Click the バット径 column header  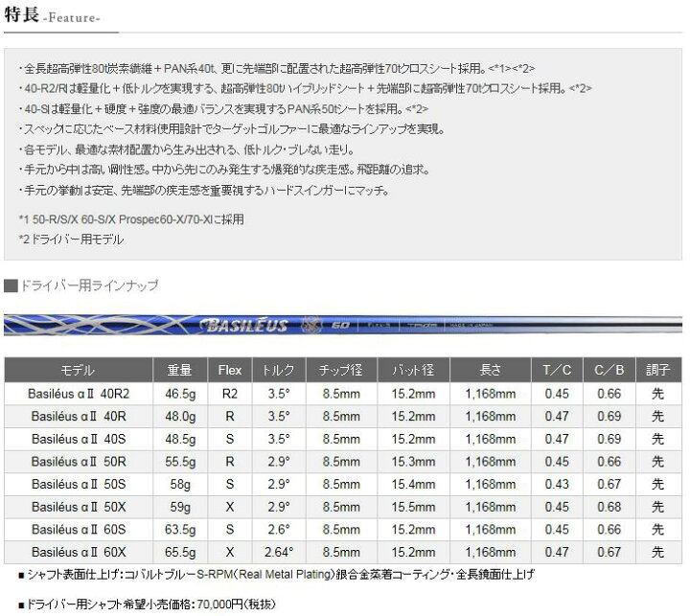tap(413, 370)
